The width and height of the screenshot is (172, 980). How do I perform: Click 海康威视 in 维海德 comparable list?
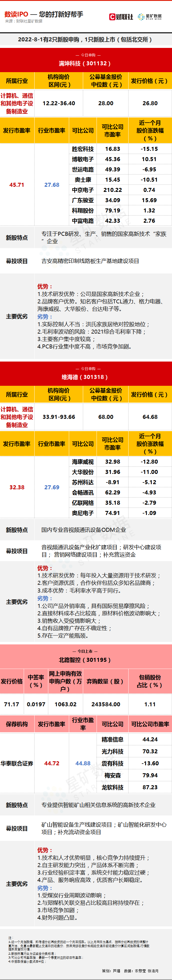[83, 461]
